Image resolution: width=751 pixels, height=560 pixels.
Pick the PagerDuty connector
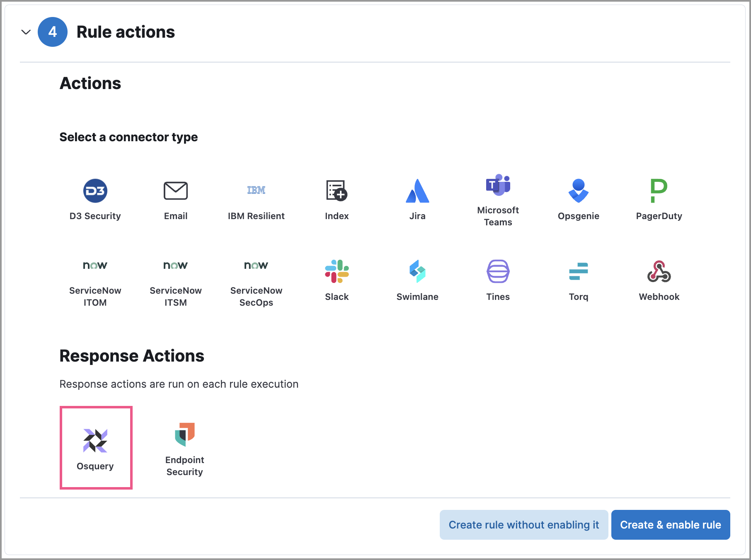coord(659,199)
